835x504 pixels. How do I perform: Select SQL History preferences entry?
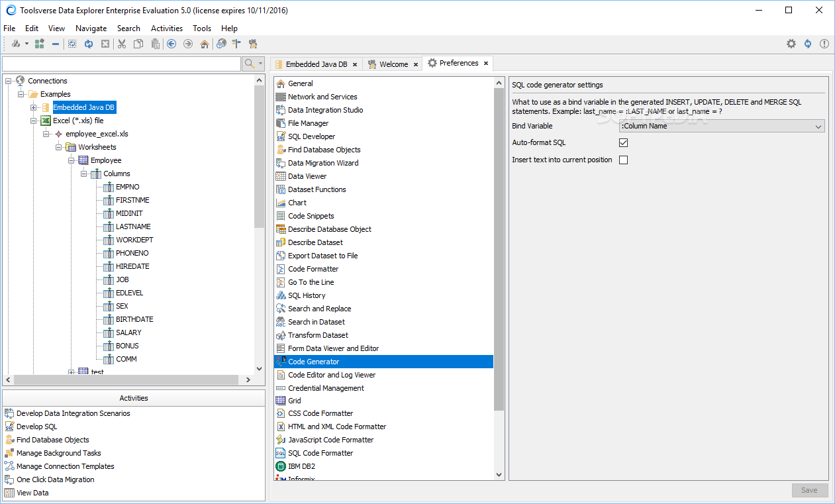coord(307,295)
